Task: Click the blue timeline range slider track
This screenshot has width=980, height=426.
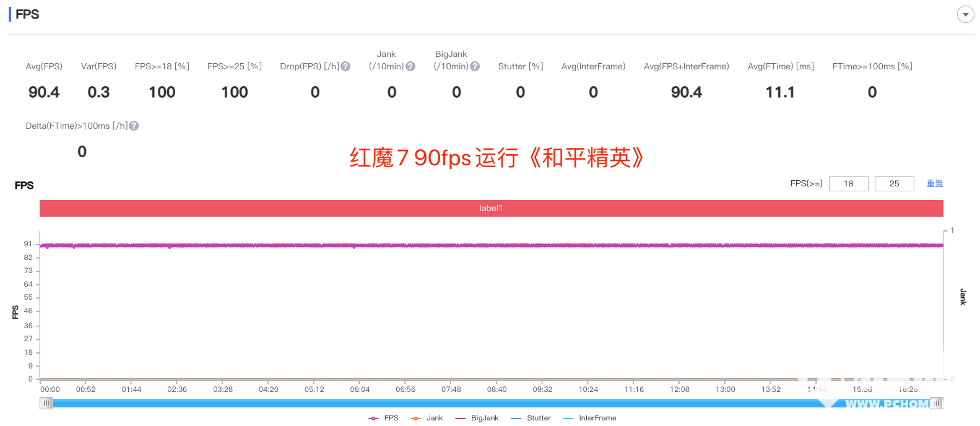Action: pyautogui.click(x=492, y=403)
